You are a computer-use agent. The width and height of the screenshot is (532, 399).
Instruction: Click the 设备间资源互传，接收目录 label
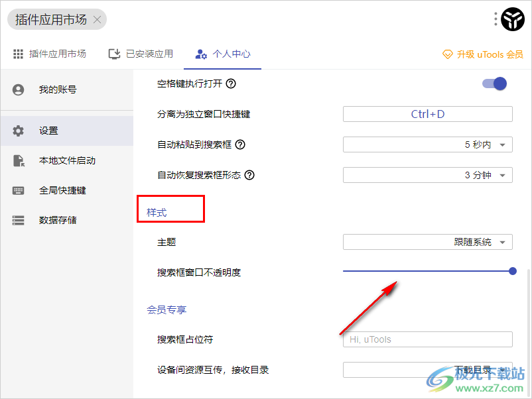[213, 370]
